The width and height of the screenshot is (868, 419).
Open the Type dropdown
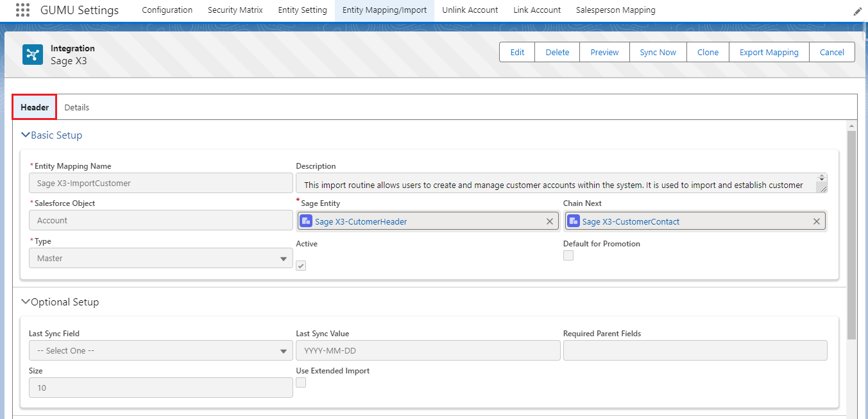(x=160, y=259)
